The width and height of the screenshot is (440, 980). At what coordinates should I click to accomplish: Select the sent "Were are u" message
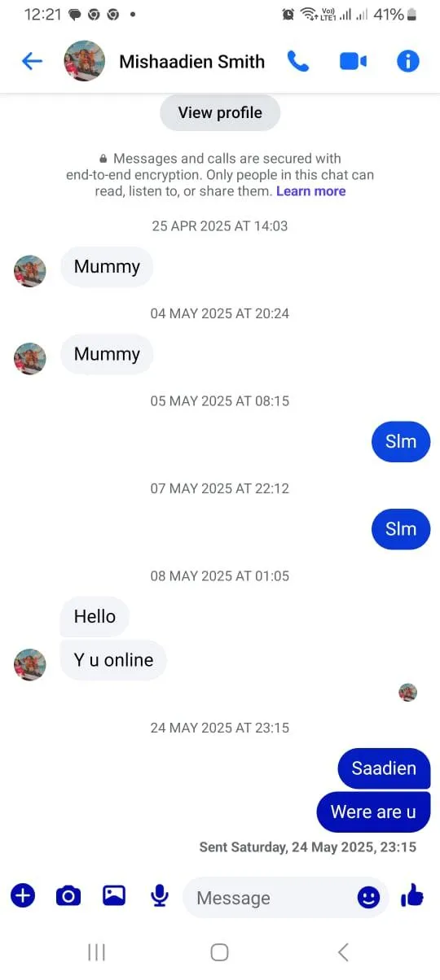[x=373, y=812]
